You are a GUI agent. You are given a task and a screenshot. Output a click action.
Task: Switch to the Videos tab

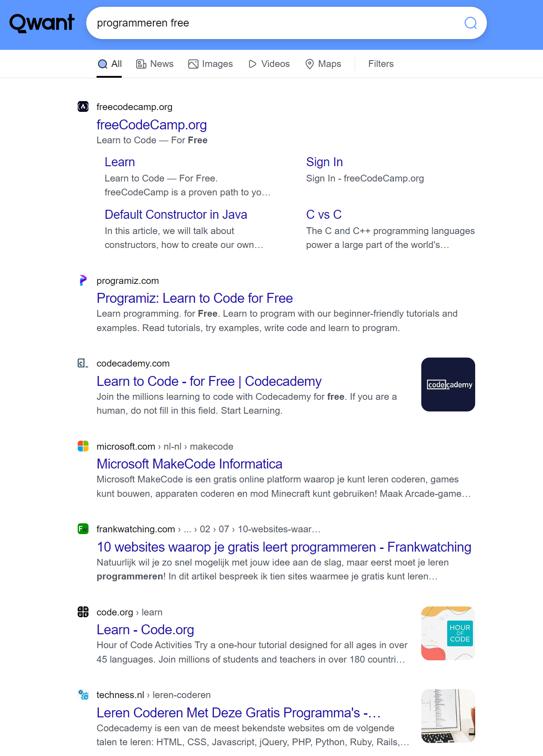[269, 64]
